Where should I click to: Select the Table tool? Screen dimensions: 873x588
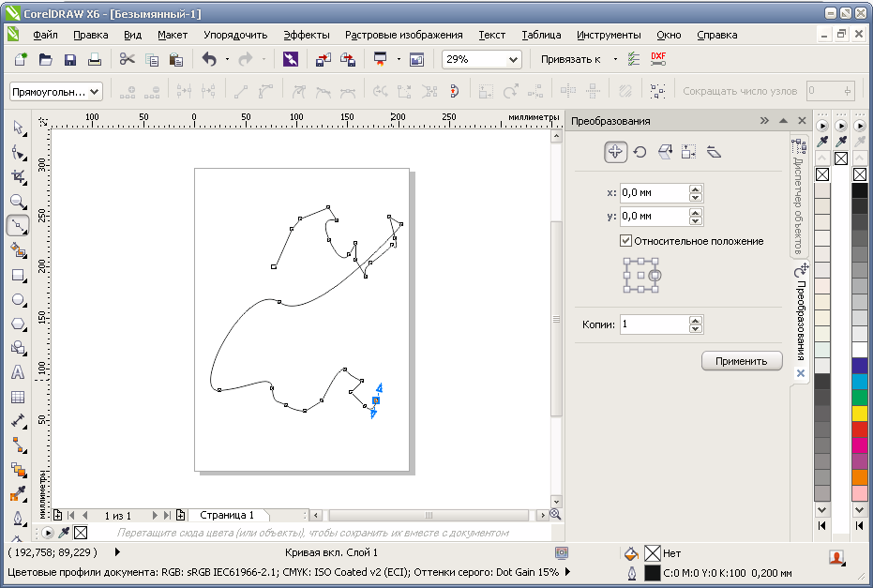(x=18, y=397)
